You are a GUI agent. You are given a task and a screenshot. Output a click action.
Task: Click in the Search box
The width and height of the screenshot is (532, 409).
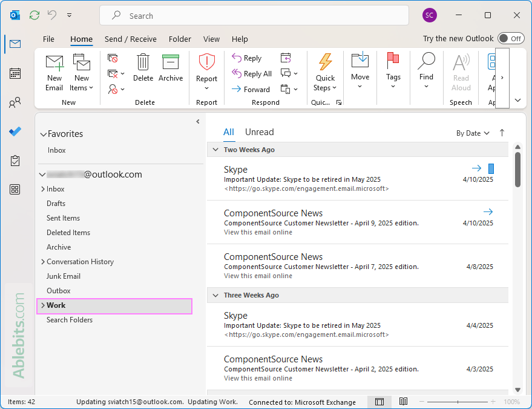pos(254,16)
